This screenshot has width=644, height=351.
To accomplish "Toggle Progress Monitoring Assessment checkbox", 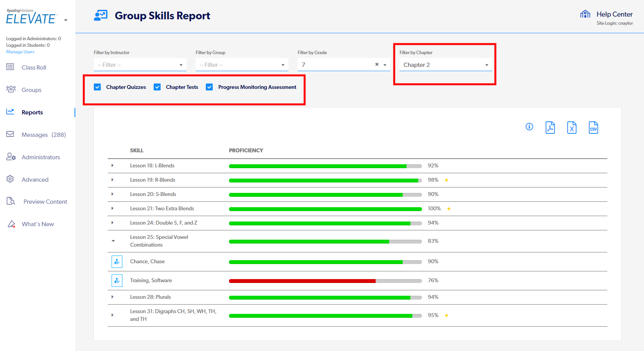I will tap(209, 87).
